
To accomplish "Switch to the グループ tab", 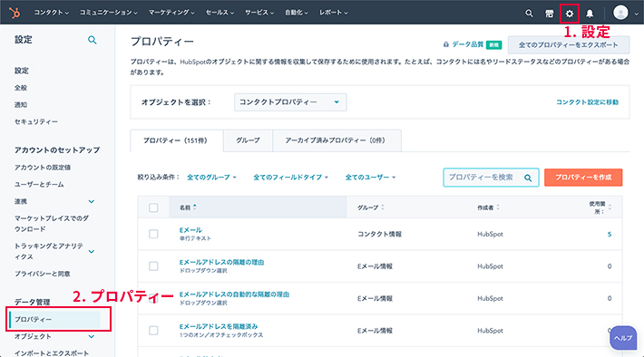I will (248, 140).
